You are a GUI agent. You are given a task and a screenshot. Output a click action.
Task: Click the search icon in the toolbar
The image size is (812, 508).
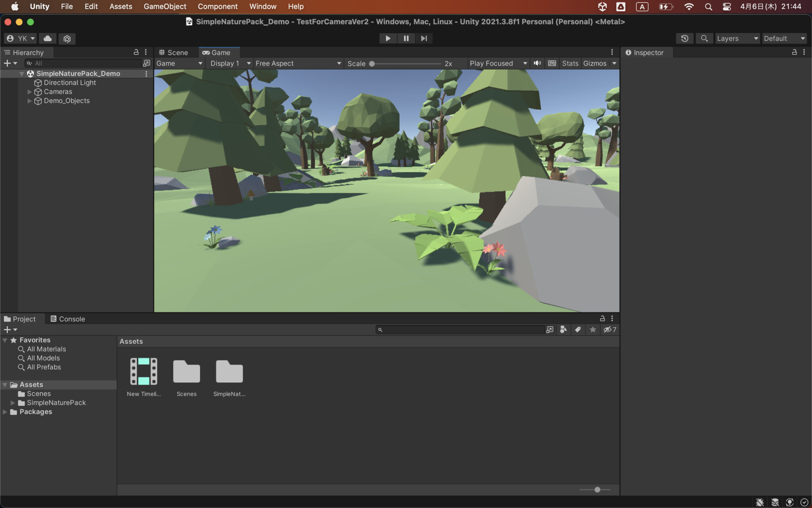[705, 38]
